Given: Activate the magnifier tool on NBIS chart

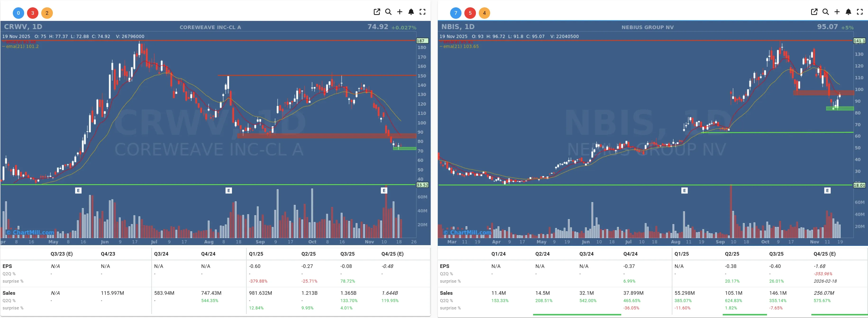Looking at the screenshot, I should [x=826, y=12].
